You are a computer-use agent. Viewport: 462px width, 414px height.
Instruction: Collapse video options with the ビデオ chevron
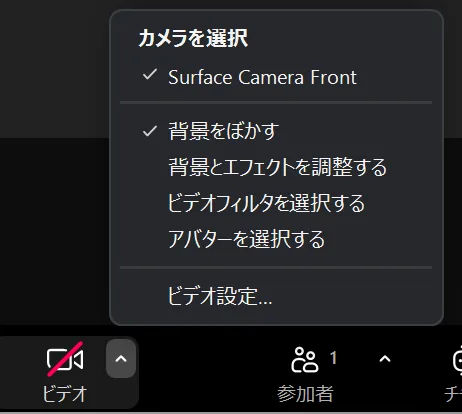121,359
